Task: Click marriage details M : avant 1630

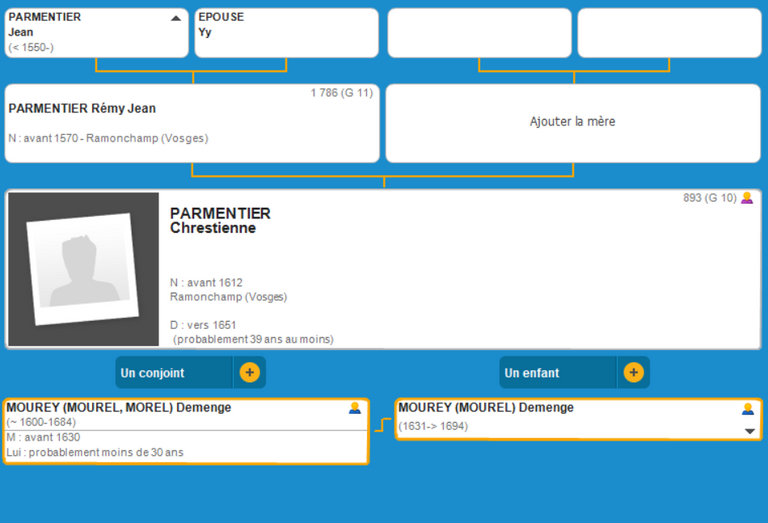Action: tap(44, 437)
